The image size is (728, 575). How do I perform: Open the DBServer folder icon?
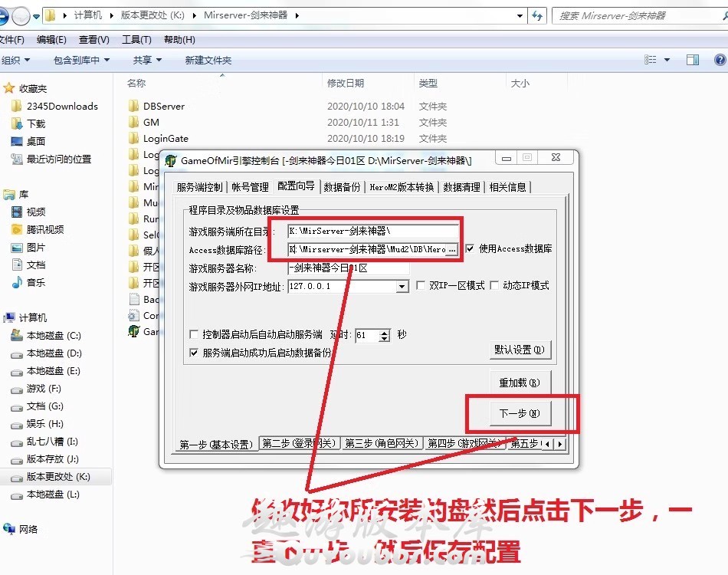point(133,107)
